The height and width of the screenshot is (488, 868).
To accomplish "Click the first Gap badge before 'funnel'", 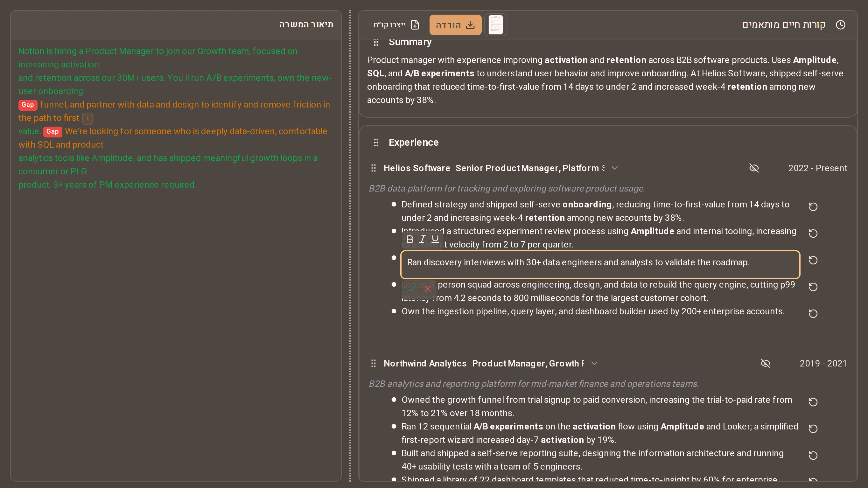I will pyautogui.click(x=28, y=105).
